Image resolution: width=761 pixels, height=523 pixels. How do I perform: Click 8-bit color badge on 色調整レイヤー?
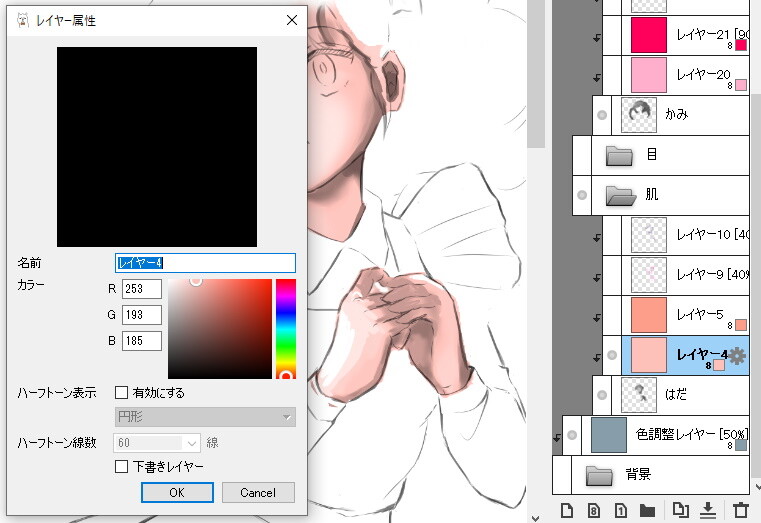pos(741,445)
